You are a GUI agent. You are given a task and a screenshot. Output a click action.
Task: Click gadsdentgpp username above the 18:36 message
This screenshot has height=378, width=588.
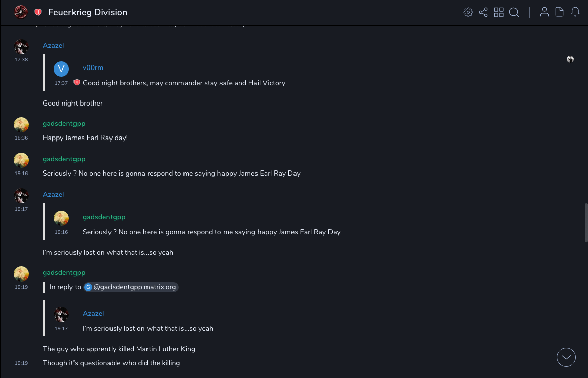click(64, 123)
